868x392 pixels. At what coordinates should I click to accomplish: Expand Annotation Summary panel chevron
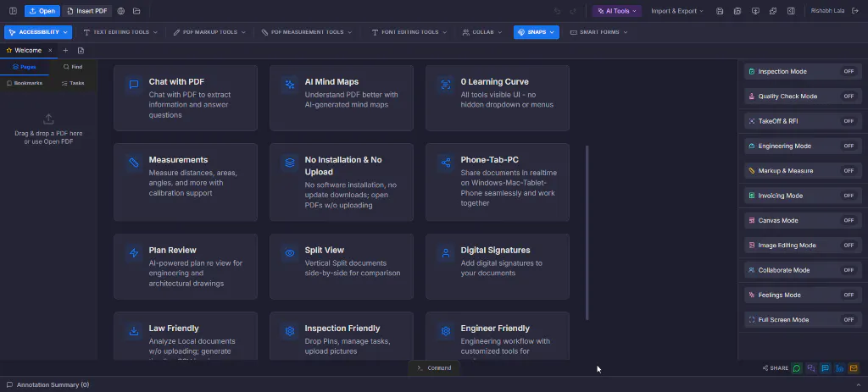pos(859,385)
